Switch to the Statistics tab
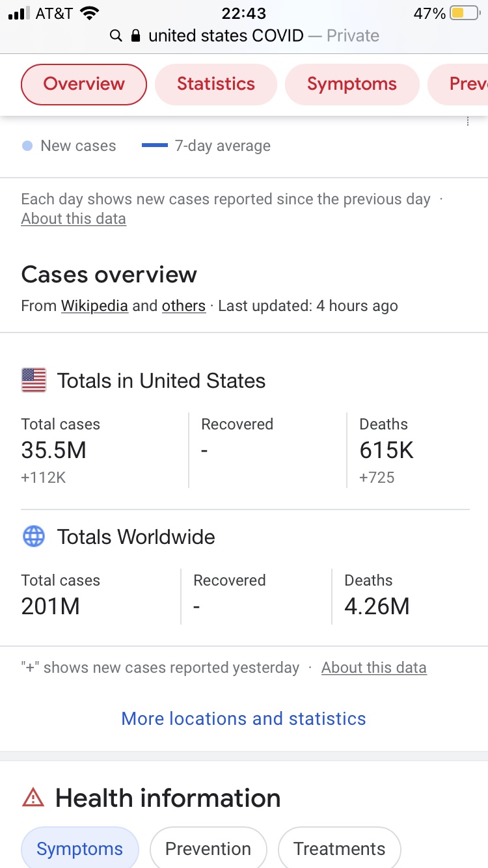Image resolution: width=488 pixels, height=868 pixels. [216, 84]
